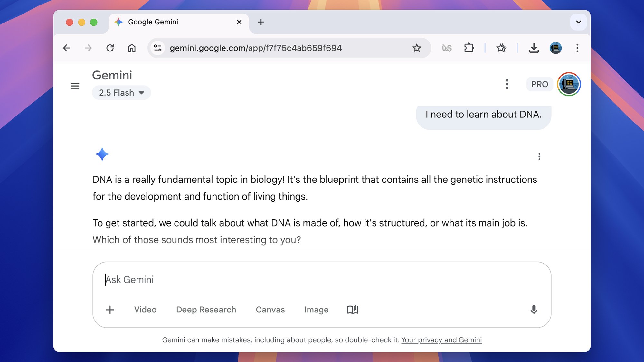Toggle the Canvas tool
The width and height of the screenshot is (644, 362).
pos(270,310)
